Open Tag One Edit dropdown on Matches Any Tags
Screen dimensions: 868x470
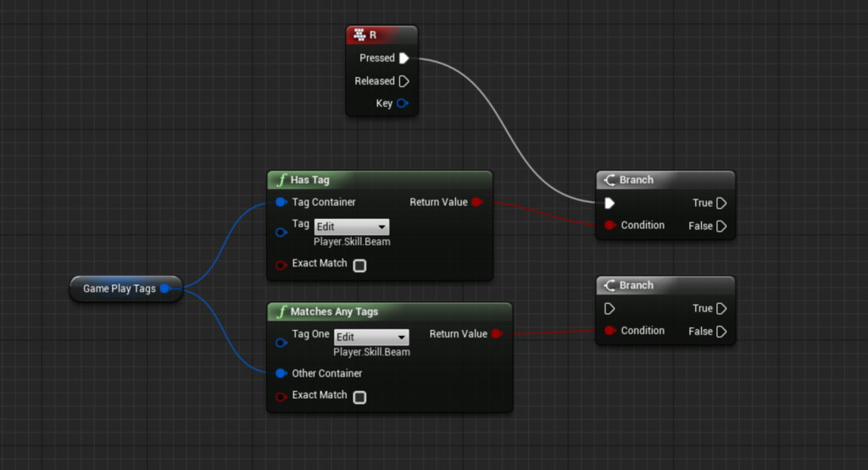pyautogui.click(x=371, y=337)
